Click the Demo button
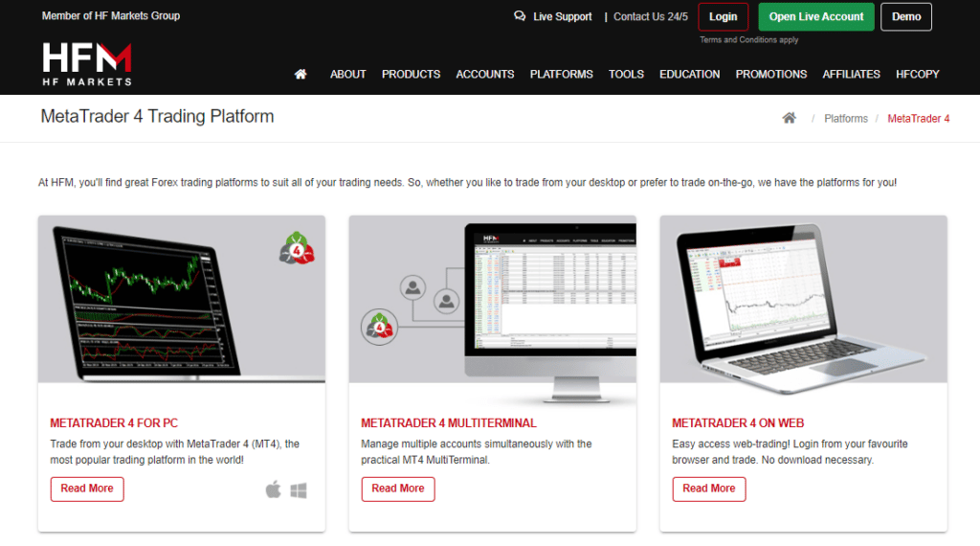This screenshot has width=980, height=546. pos(906,17)
